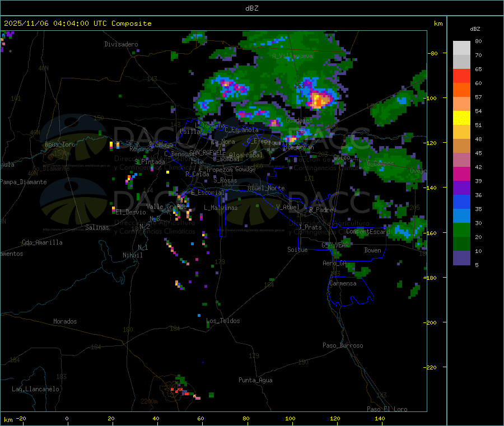Click the R_Padre location label
This screenshot has height=426, width=504.
click(x=321, y=210)
